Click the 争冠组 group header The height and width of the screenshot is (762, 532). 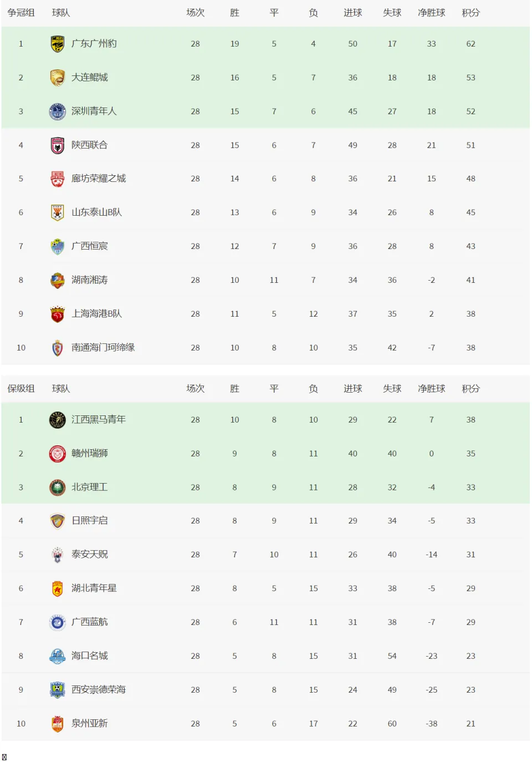[x=21, y=13]
